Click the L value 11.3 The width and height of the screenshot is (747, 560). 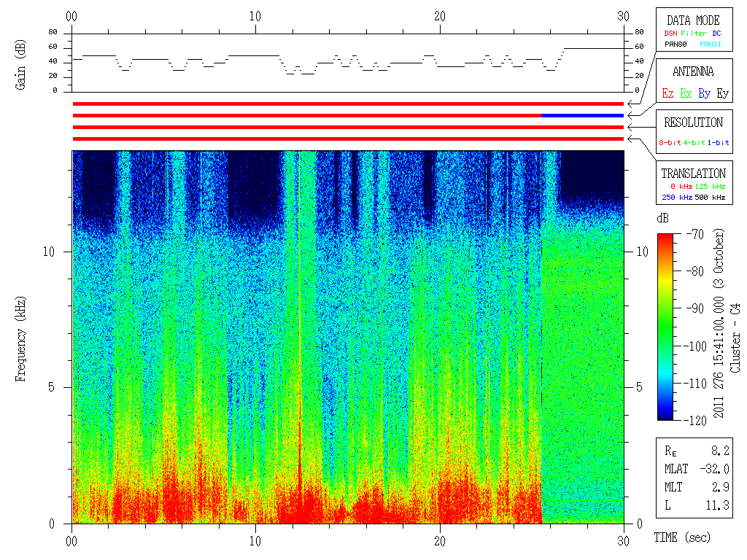point(718,505)
